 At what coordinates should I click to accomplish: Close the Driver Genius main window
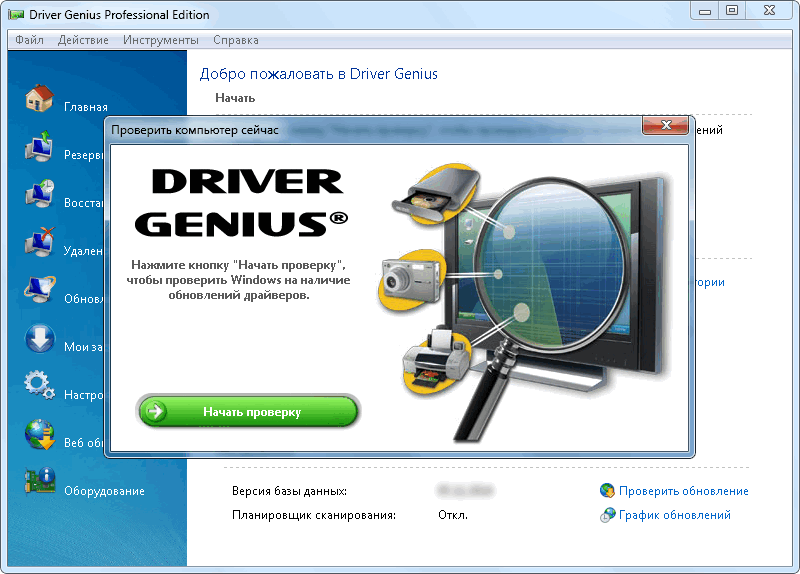[x=769, y=11]
